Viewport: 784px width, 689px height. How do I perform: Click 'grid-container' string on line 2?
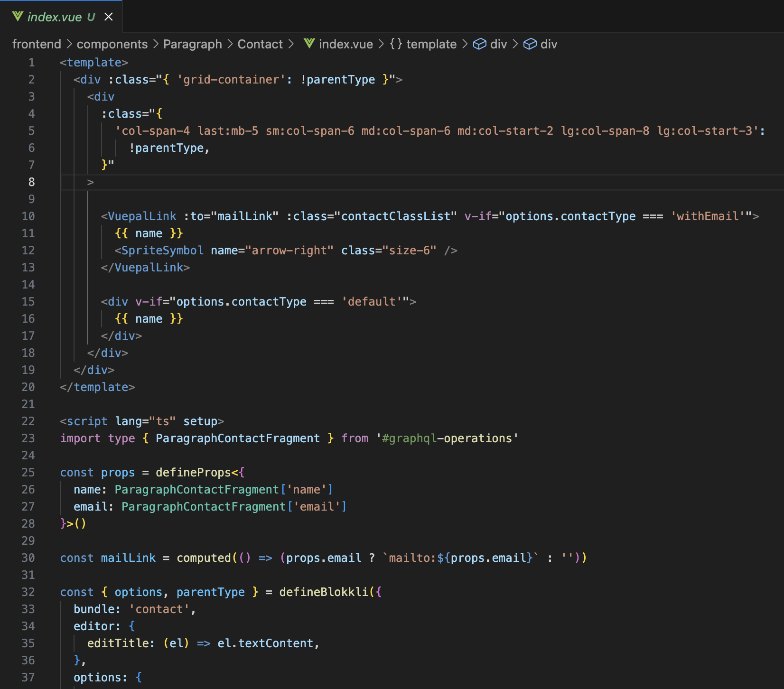click(x=231, y=80)
